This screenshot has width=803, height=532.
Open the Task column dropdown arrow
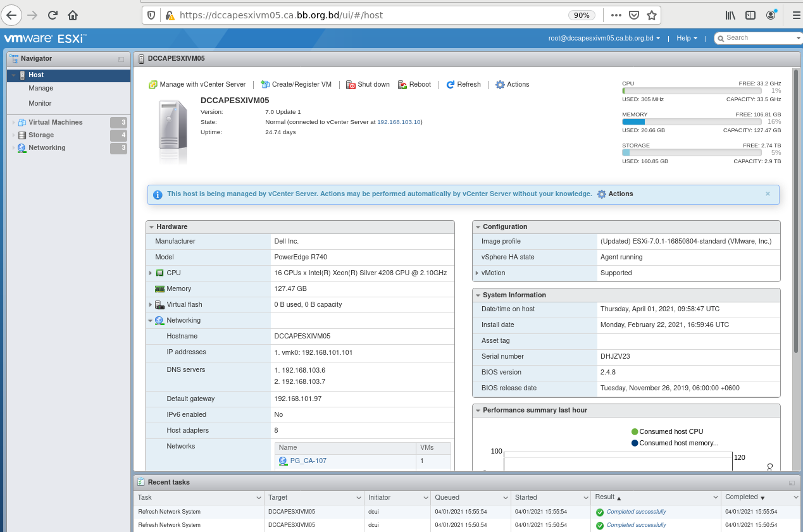(258, 498)
